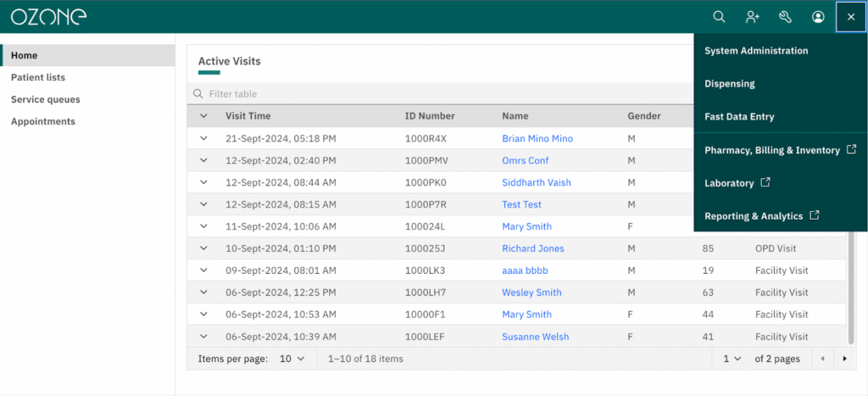The image size is (868, 396).
Task: Click external link icon beside Reporting & Analytics
Action: [x=815, y=215]
